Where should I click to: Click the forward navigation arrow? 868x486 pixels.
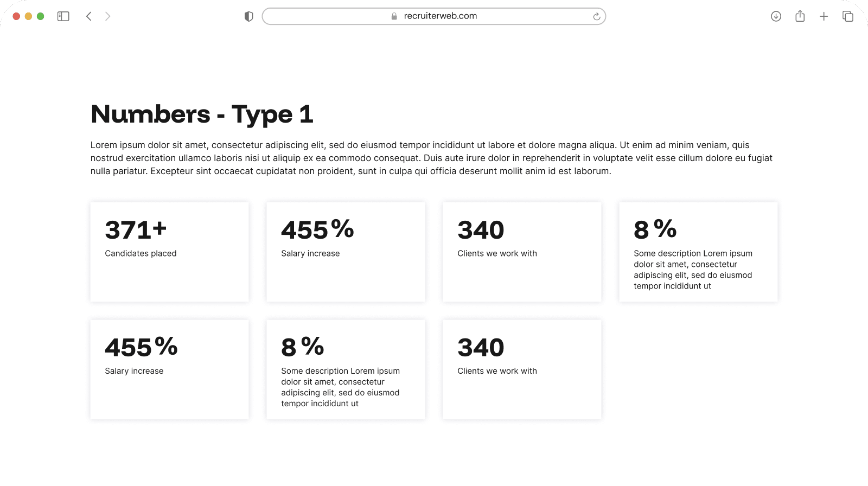pos(108,16)
